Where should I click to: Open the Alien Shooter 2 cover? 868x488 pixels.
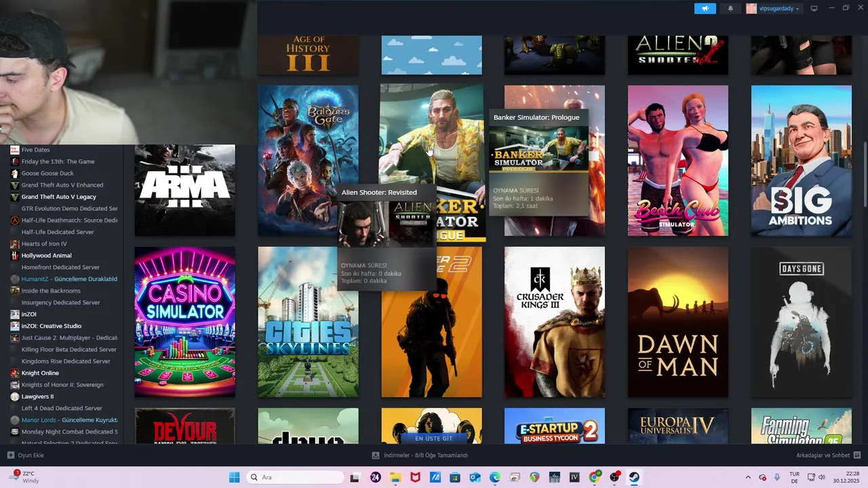click(678, 55)
